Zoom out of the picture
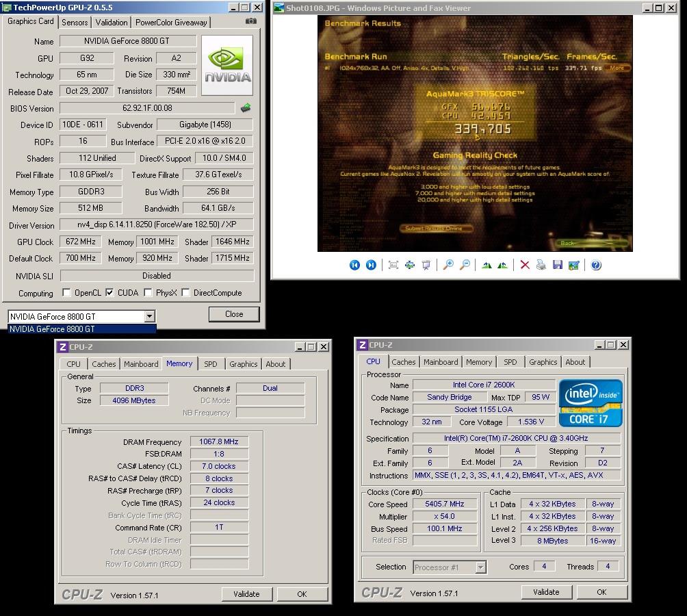Image resolution: width=687 pixels, height=616 pixels. (x=465, y=265)
